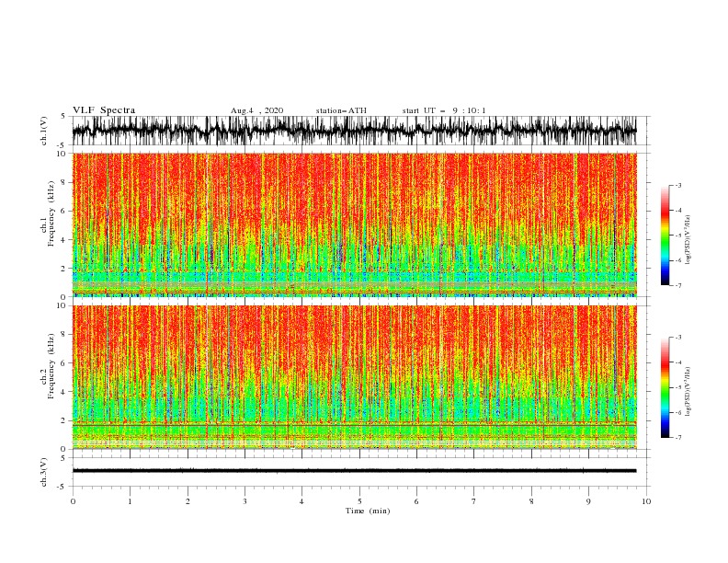728x563 pixels.
Task: Click the "2" kHz tick of ch.2 spectrogram
Action: click(63, 420)
